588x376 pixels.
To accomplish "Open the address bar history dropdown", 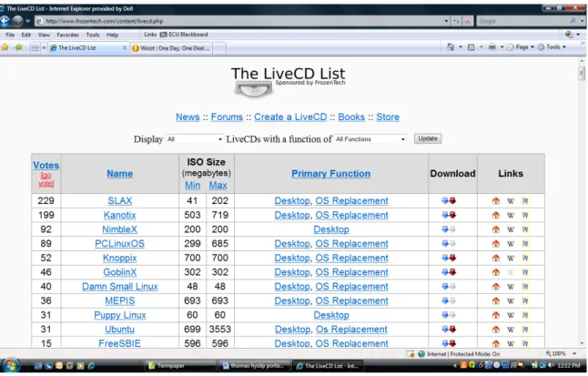I will pos(446,21).
